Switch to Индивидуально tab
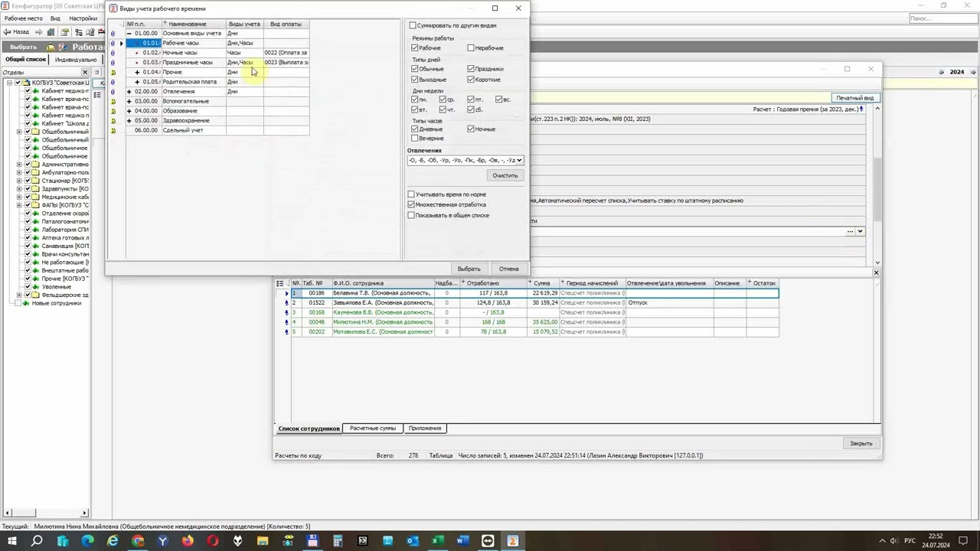Screen dimensions: 980x551 click(76, 60)
